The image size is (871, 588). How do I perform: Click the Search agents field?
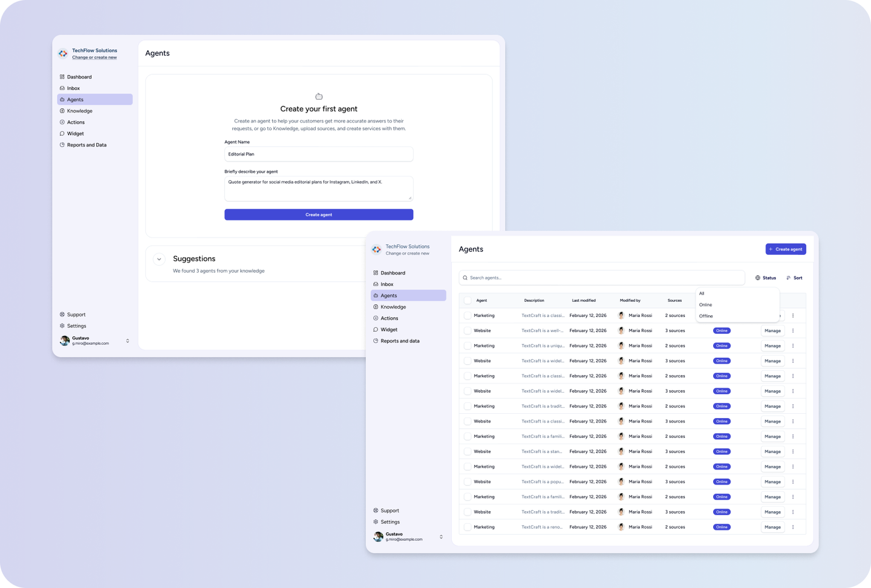tap(602, 278)
